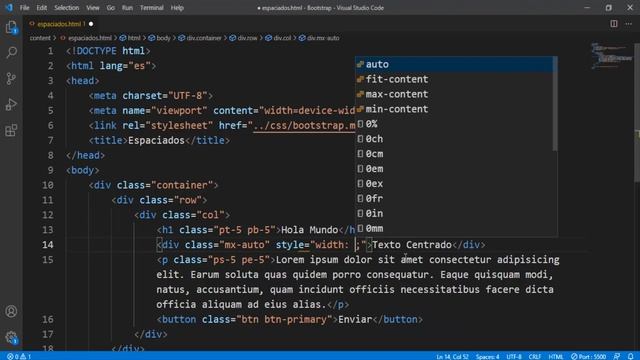Viewport: 640px width, 360px height.
Task: Click the code minimap
Action: pyautogui.click(x=611, y=55)
